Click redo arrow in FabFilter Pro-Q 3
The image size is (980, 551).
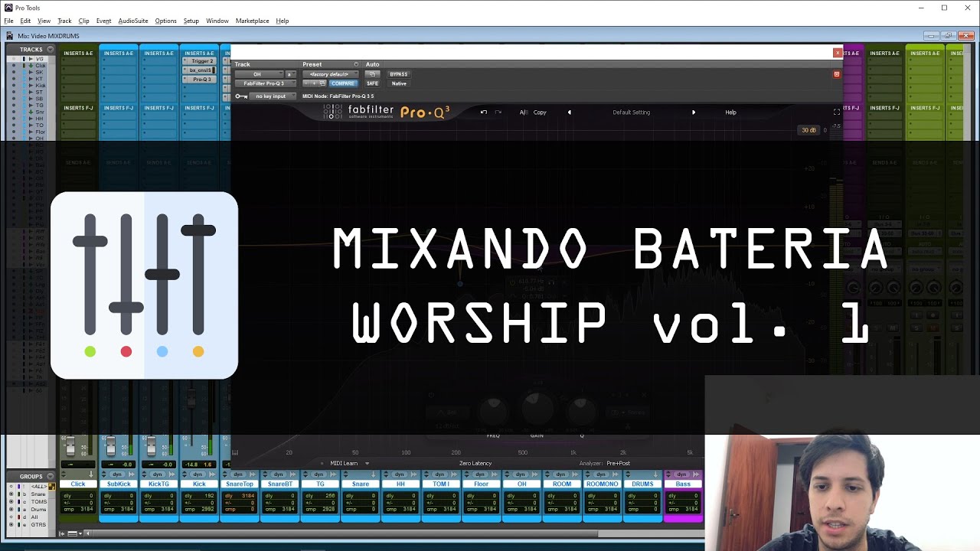(x=498, y=112)
